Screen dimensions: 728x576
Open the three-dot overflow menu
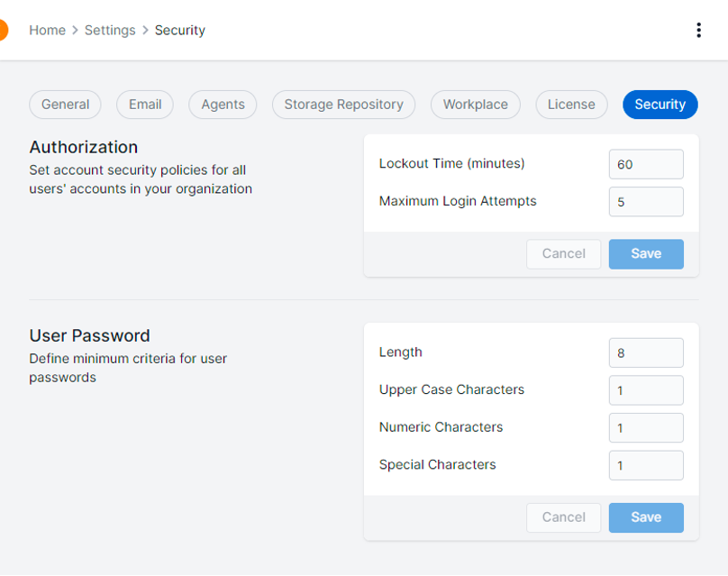[x=699, y=29]
